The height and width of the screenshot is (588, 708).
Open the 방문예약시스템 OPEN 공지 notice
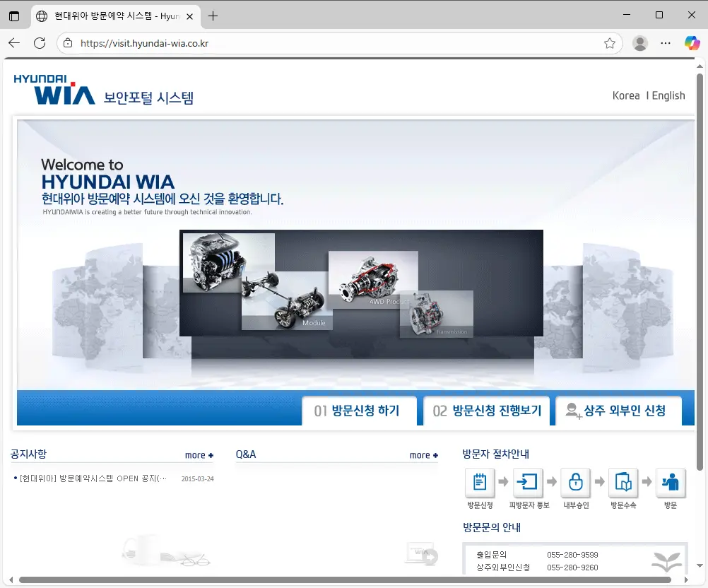tap(93, 478)
